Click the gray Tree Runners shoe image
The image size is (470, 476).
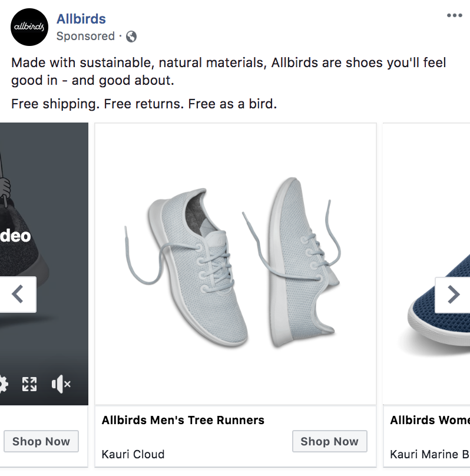(x=235, y=263)
